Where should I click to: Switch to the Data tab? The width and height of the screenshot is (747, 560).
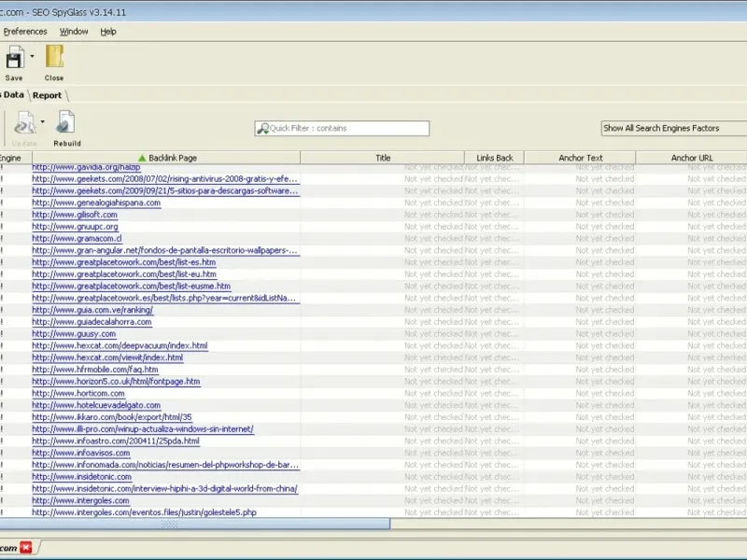pyautogui.click(x=14, y=95)
